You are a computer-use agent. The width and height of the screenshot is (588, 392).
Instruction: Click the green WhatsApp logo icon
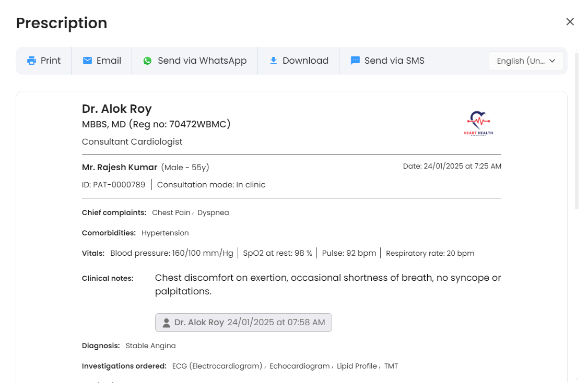pyautogui.click(x=148, y=61)
